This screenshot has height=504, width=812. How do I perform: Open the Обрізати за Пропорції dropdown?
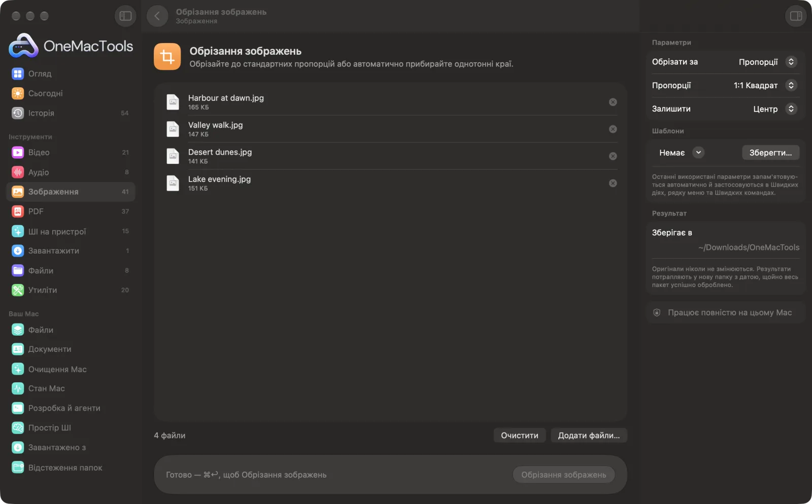[768, 62]
